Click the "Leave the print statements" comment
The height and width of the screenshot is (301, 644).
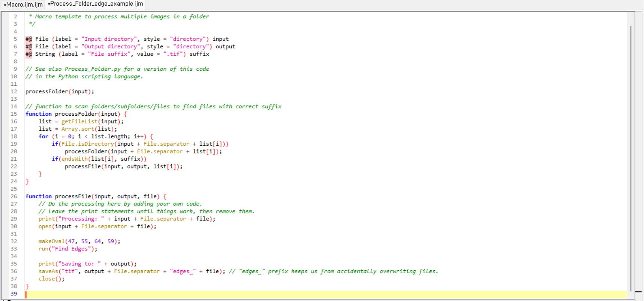pyautogui.click(x=146, y=211)
